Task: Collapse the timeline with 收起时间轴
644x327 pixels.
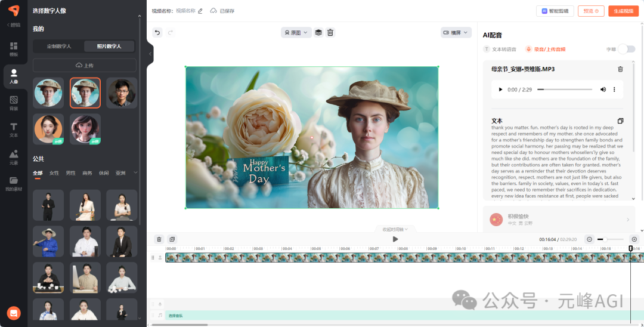Action: [395, 229]
